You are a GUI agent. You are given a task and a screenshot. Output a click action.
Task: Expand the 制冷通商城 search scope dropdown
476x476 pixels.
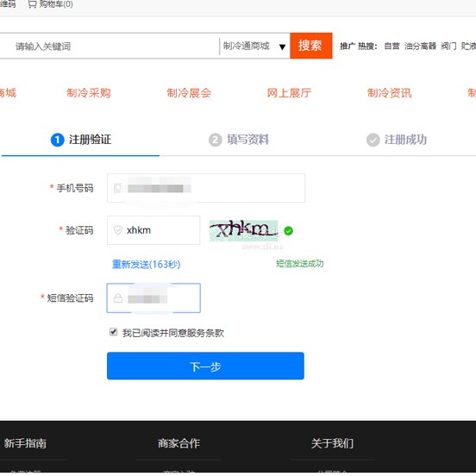[254, 47]
